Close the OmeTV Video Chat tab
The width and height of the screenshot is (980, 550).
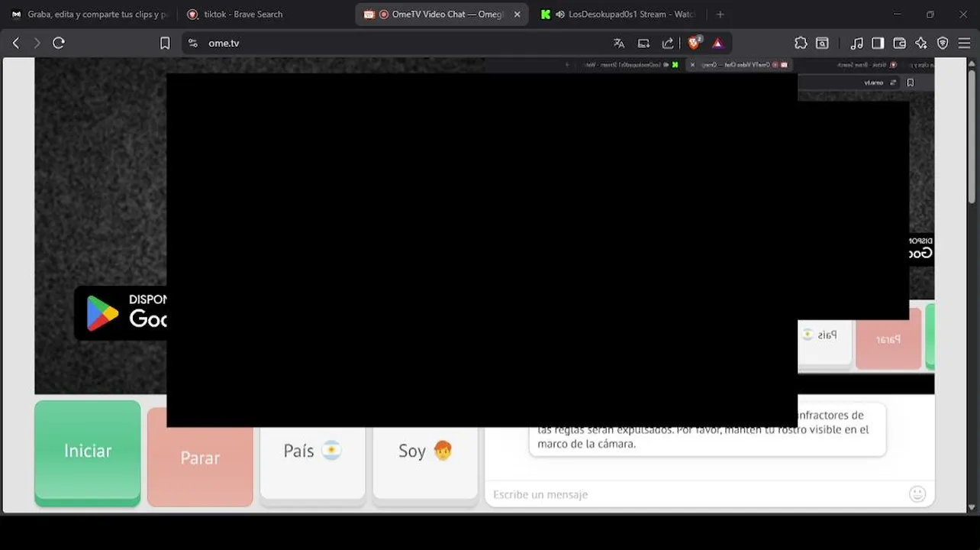coord(517,14)
